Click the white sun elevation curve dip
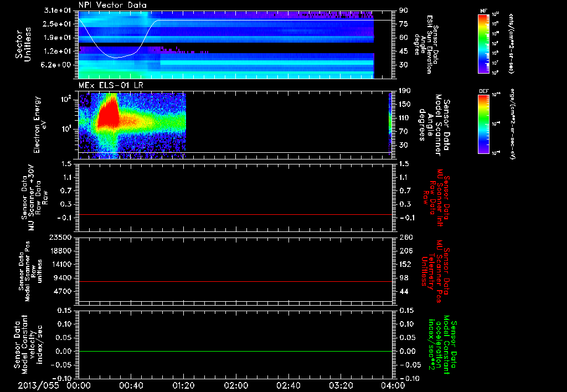Image resolution: width=567 pixels, height=392 pixels. (116, 57)
